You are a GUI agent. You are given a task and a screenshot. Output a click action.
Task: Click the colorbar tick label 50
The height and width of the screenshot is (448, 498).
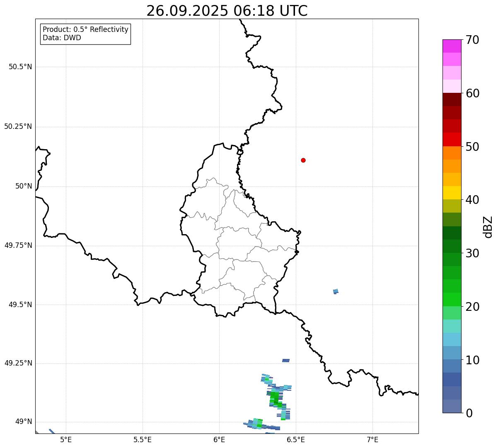[x=472, y=147]
